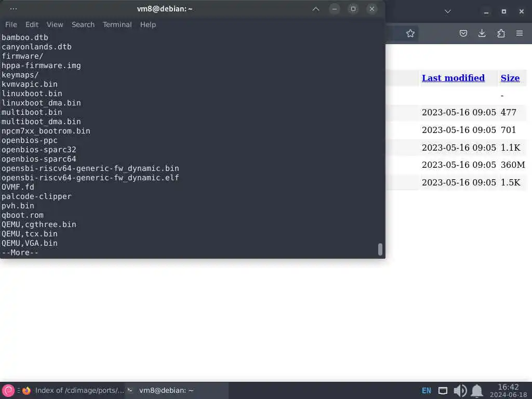The height and width of the screenshot is (399, 532).
Task: Click the terminal keep-above arrow icon
Action: 316,9
